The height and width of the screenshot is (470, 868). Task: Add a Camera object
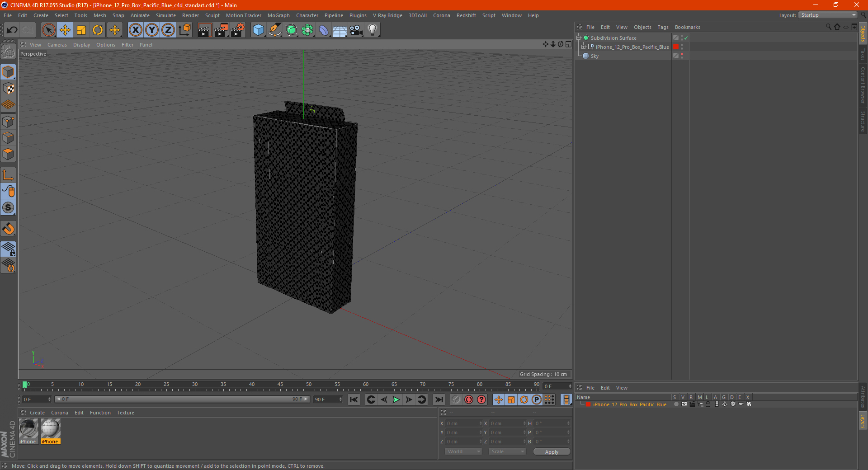[x=356, y=30]
